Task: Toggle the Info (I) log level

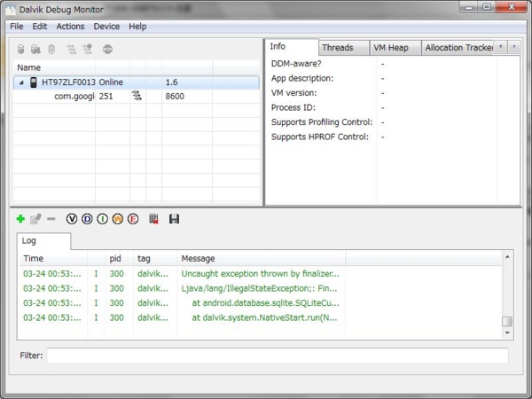Action: coord(102,219)
